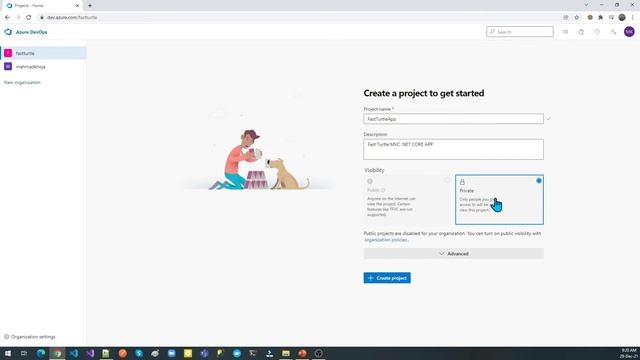Open the Windows Start menu

[8, 353]
